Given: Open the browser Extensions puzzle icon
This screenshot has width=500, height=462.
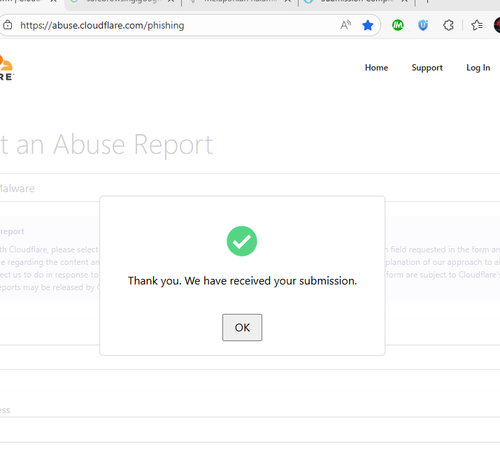Looking at the screenshot, I should point(448,25).
